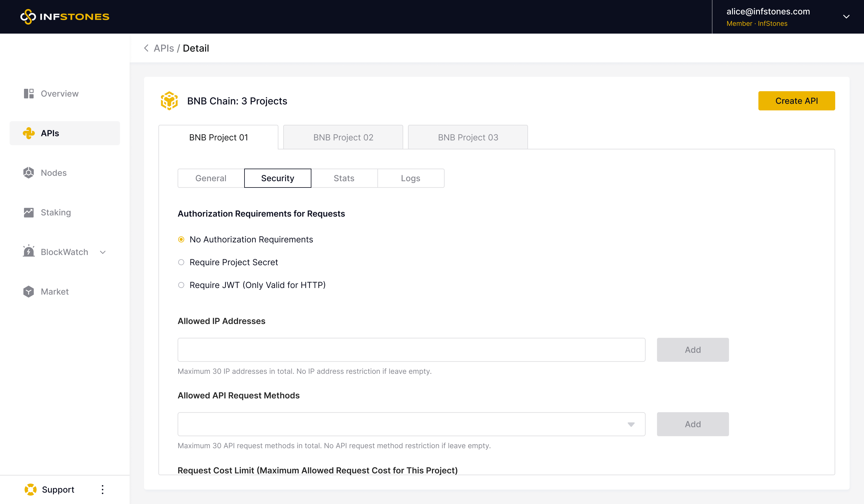Click Add next to API Request Methods

click(x=693, y=424)
